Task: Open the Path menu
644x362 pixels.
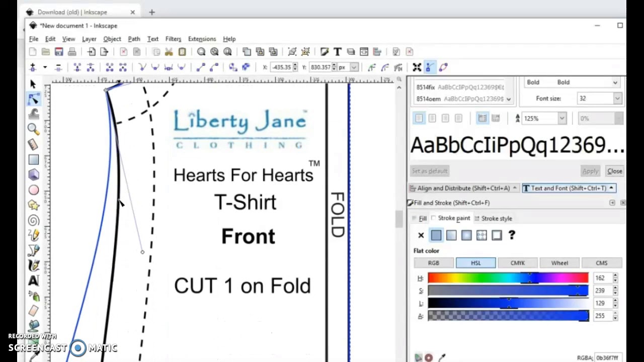Action: [134, 39]
